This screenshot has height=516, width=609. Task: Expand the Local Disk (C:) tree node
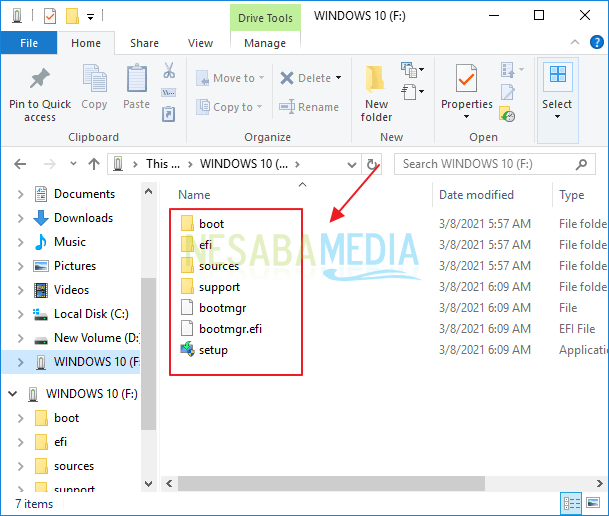click(21, 314)
